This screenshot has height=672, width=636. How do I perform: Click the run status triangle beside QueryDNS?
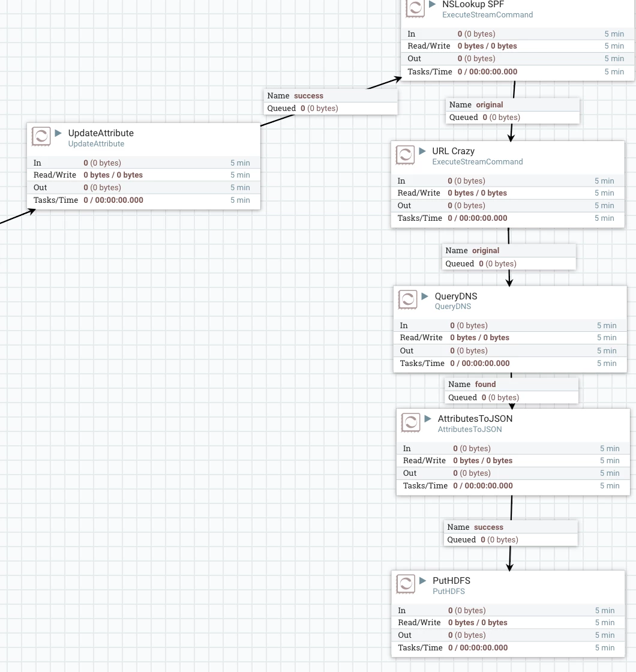pos(425,296)
